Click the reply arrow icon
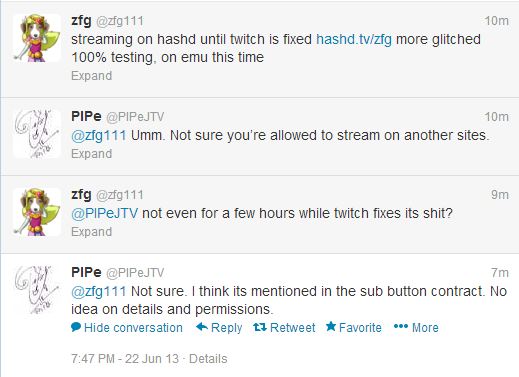Screen dimensions: 519x377 point(202,327)
